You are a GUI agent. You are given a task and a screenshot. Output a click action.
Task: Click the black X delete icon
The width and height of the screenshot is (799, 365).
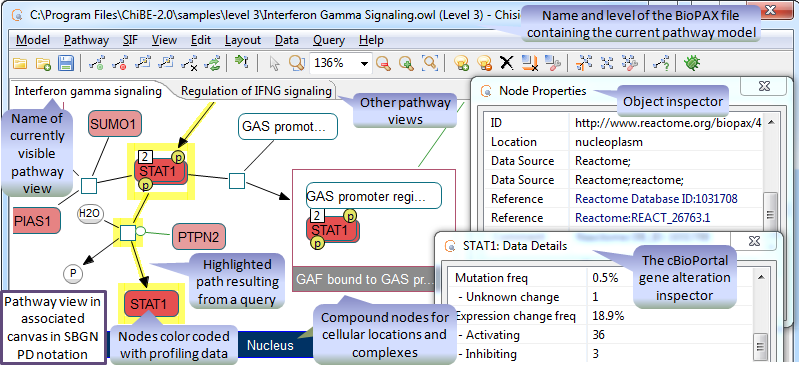pyautogui.click(x=506, y=63)
